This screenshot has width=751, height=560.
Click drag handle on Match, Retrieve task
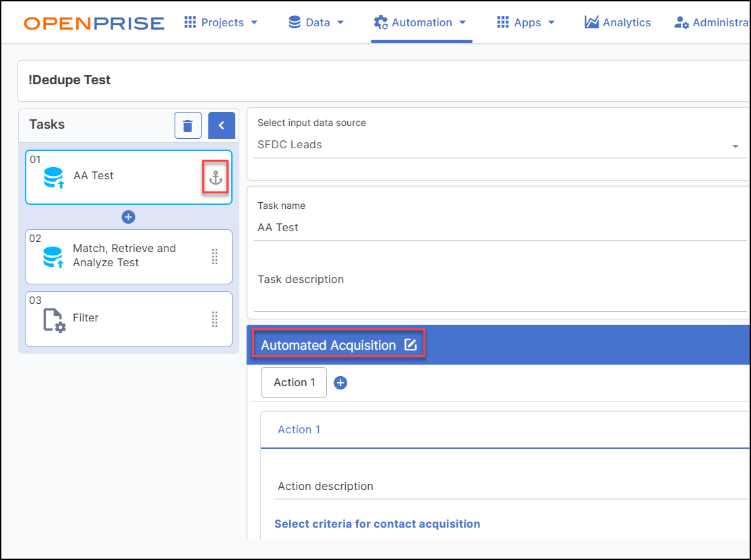coord(215,256)
